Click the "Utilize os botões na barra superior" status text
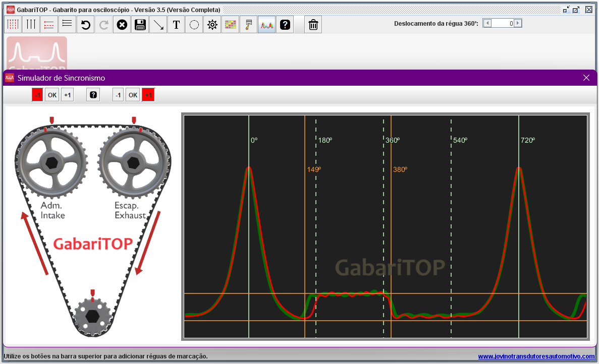The height and width of the screenshot is (364, 599). (106, 356)
